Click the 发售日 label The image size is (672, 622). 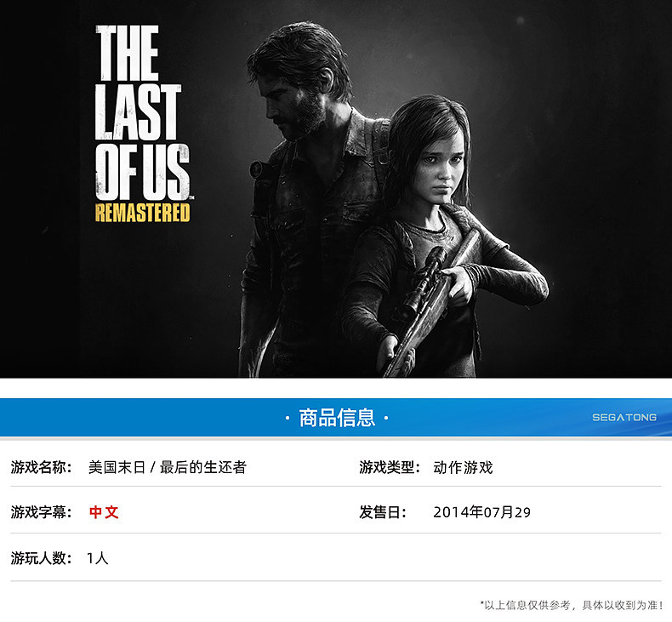point(383,512)
